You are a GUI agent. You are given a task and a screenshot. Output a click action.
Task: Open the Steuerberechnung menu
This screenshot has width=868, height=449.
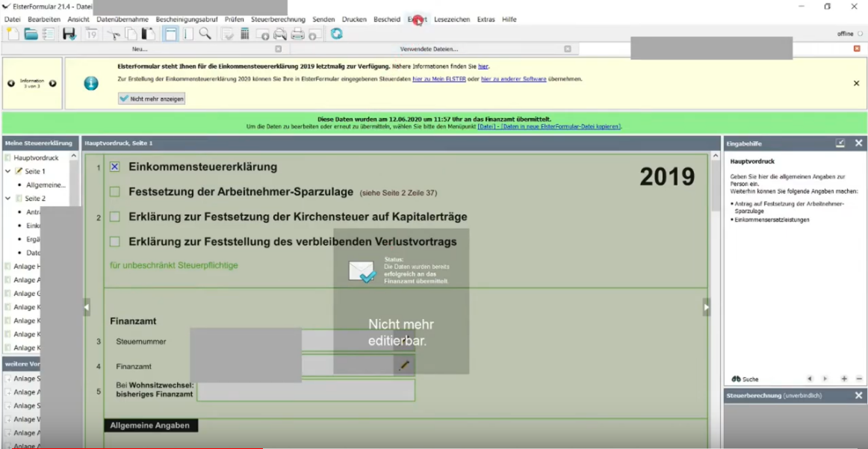click(x=278, y=19)
